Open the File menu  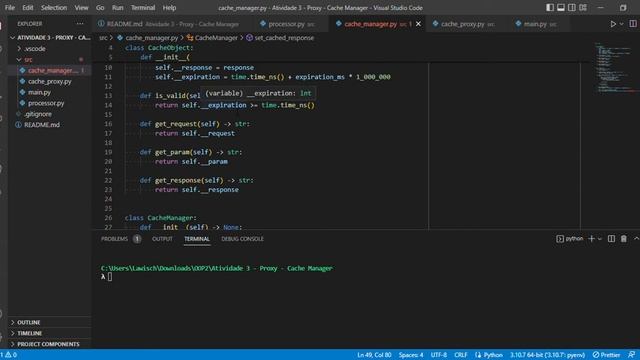pyautogui.click(x=10, y=8)
